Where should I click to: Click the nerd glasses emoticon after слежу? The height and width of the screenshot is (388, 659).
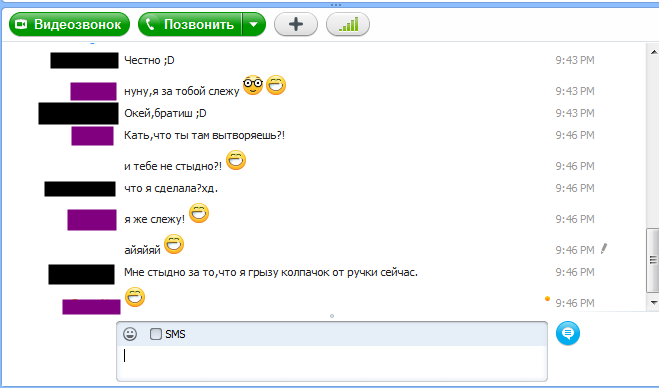point(253,85)
